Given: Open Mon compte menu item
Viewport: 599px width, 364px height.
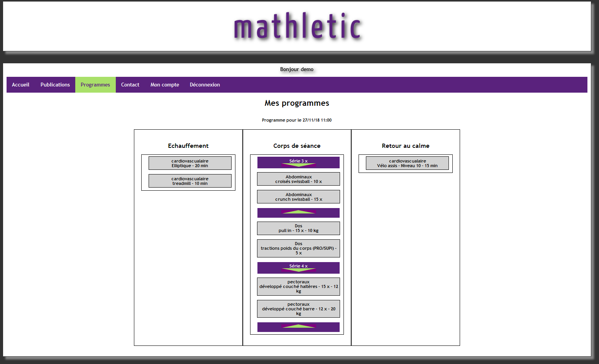Looking at the screenshot, I should click(x=165, y=85).
